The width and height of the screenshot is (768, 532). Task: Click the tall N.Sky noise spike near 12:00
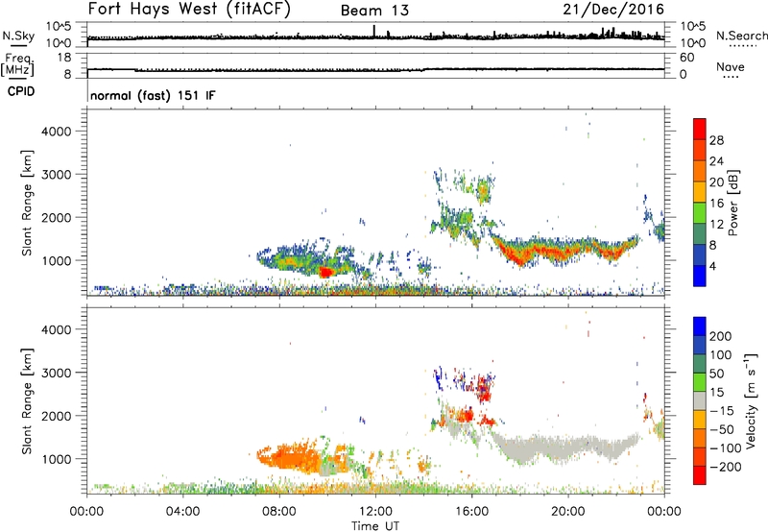(374, 31)
